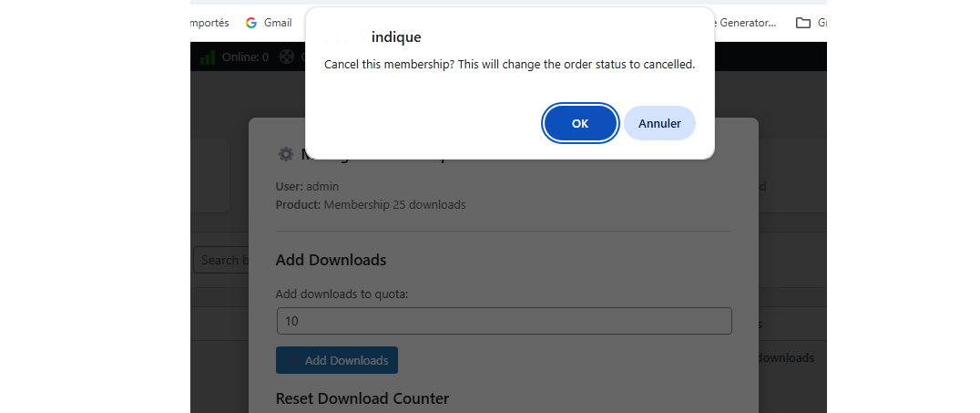
Task: Click the green signal bars icon
Action: pos(208,57)
